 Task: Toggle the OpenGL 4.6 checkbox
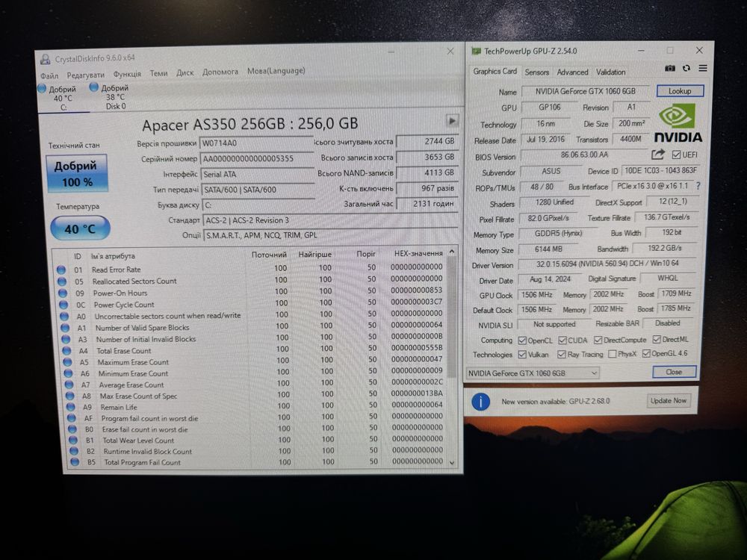click(646, 353)
